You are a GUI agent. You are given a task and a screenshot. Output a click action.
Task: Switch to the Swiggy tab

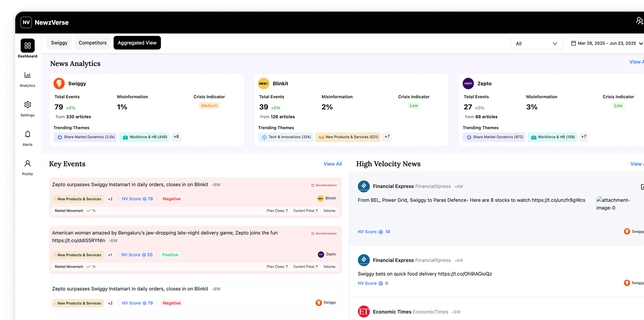tap(59, 43)
